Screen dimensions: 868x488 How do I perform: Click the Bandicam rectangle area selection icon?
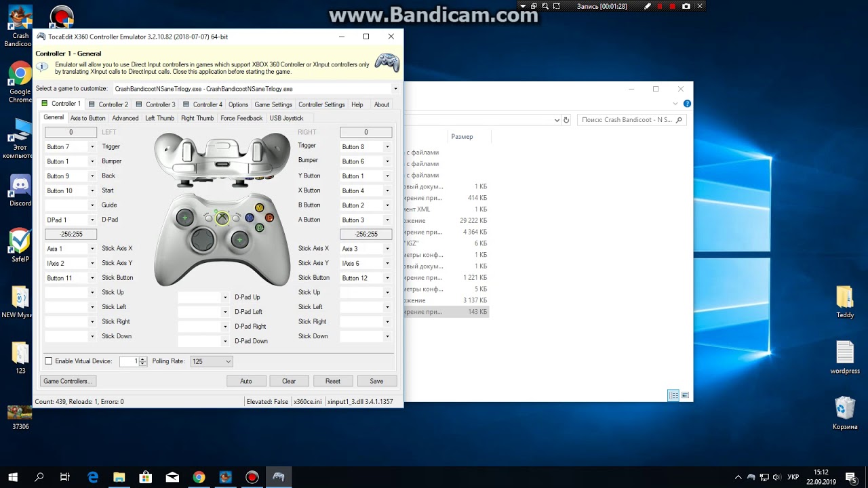[557, 6]
